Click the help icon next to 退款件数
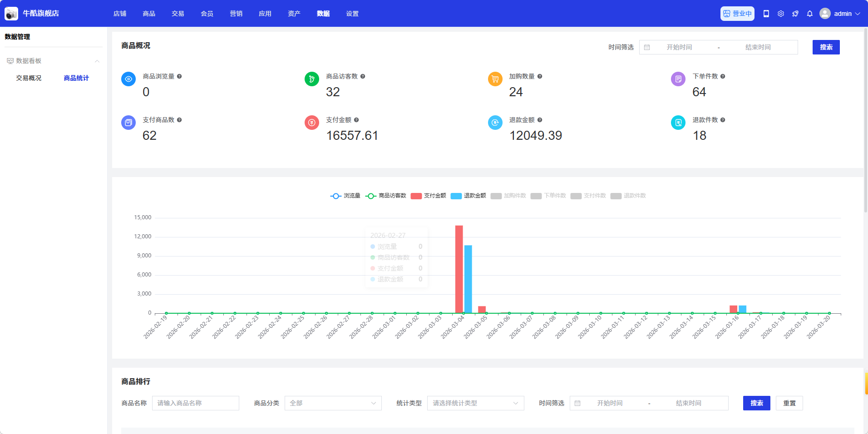 pyautogui.click(x=723, y=120)
